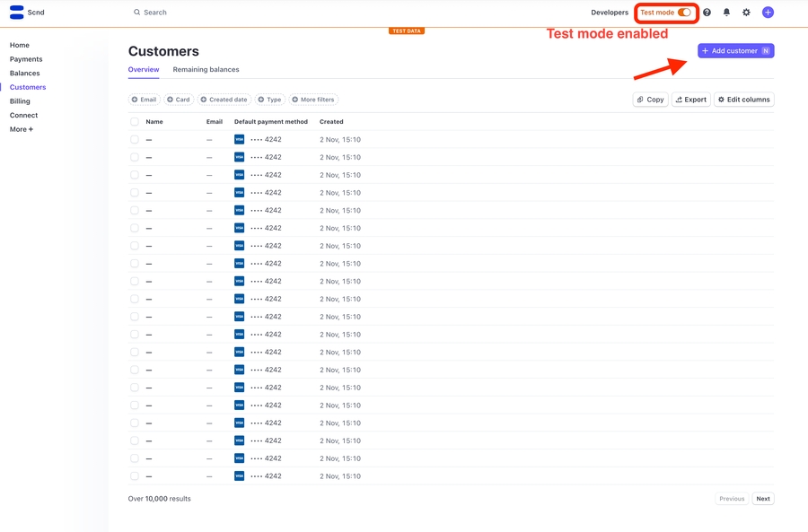
Task: Check the select-all header checkbox
Action: [135, 122]
